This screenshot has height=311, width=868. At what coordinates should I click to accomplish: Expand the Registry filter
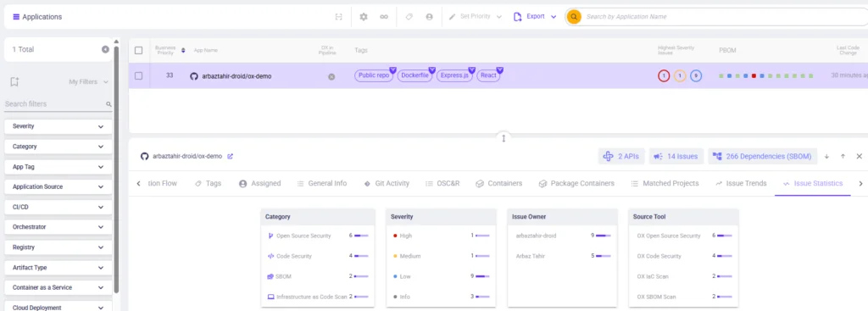58,247
